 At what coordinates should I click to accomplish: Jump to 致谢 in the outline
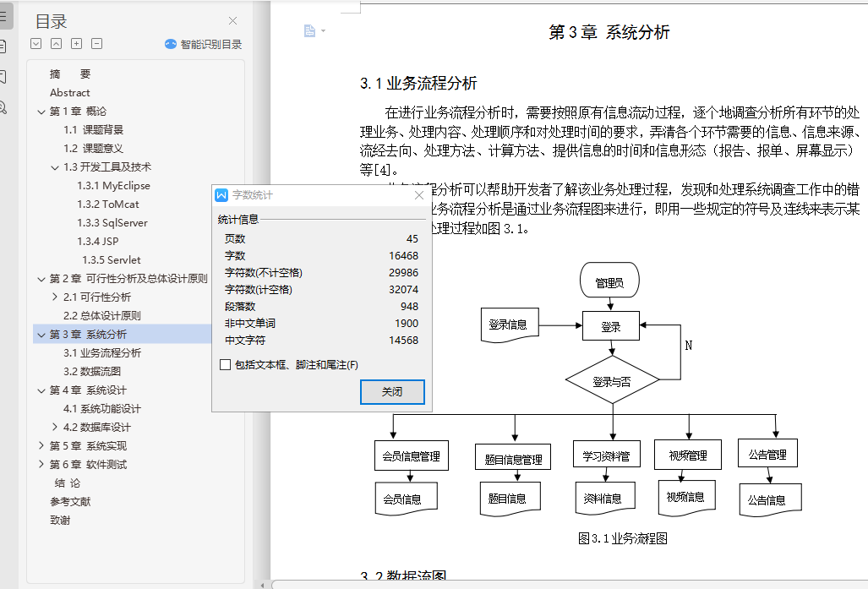point(60,521)
